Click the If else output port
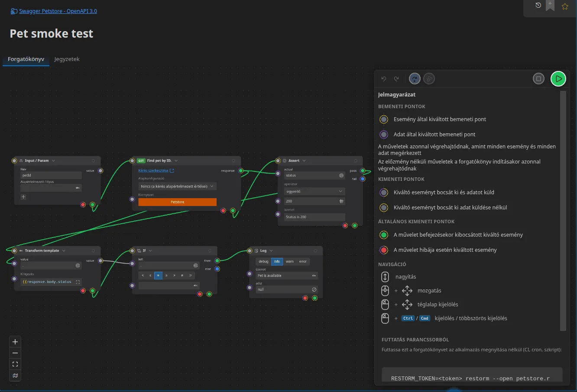Viewport: 577px width, 392px height. (x=217, y=269)
